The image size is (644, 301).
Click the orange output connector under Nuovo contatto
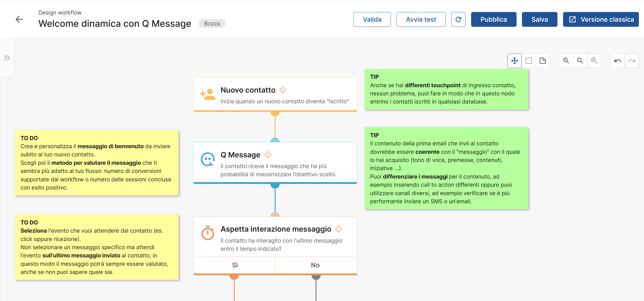pos(275,113)
